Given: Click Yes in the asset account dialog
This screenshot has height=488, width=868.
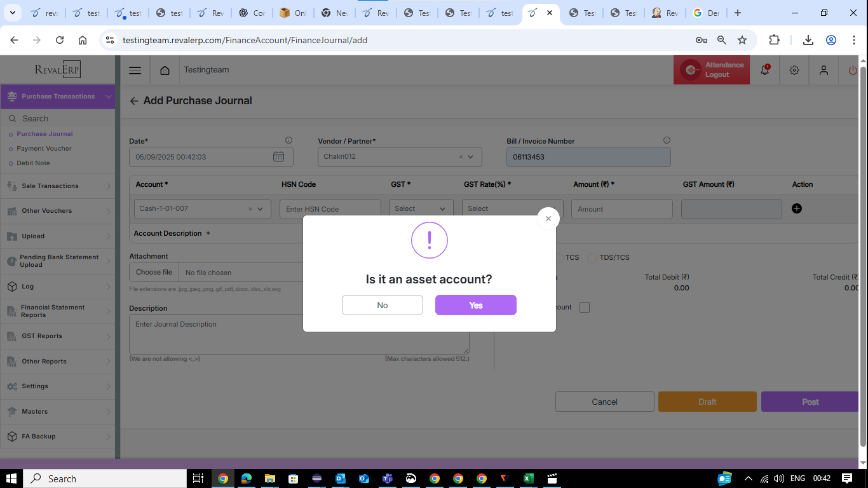Looking at the screenshot, I should coord(475,305).
